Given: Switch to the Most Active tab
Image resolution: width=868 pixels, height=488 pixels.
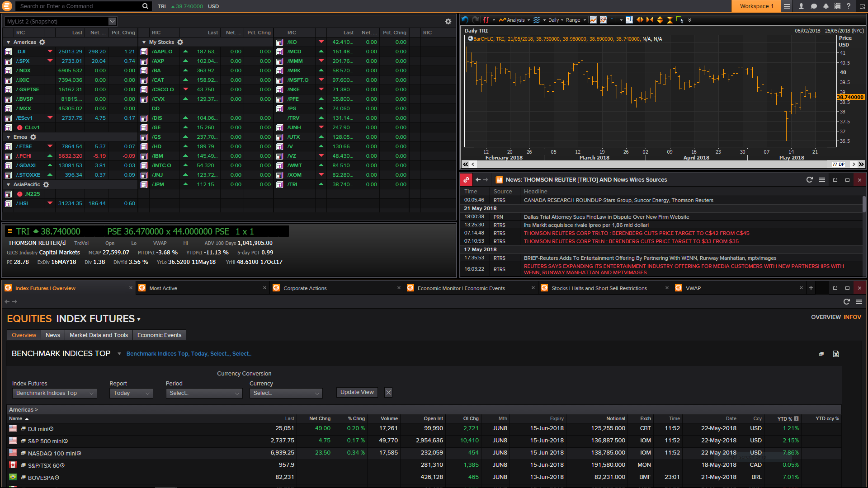Looking at the screenshot, I should 163,288.
